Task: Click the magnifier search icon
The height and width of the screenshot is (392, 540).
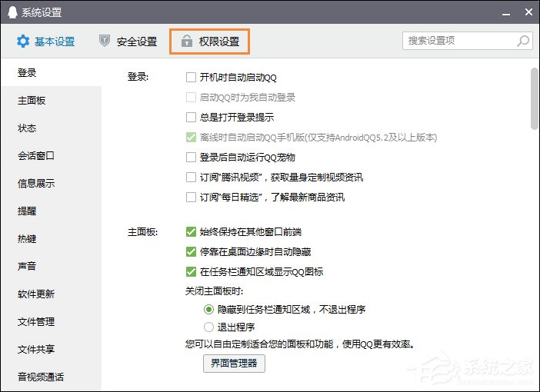Action: coord(523,41)
